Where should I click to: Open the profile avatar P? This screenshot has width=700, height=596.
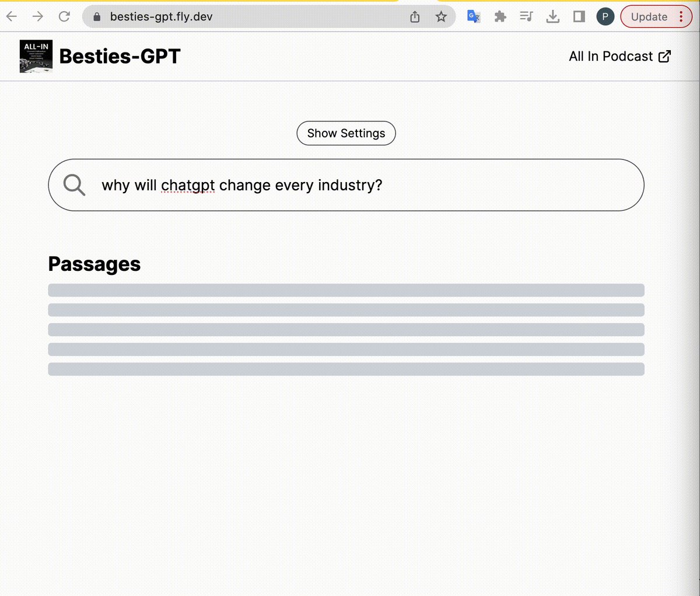[605, 16]
